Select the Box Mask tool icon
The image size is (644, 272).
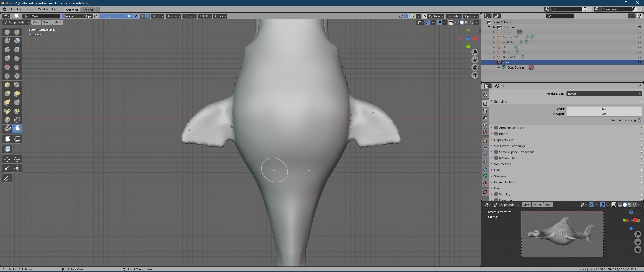click(7, 139)
